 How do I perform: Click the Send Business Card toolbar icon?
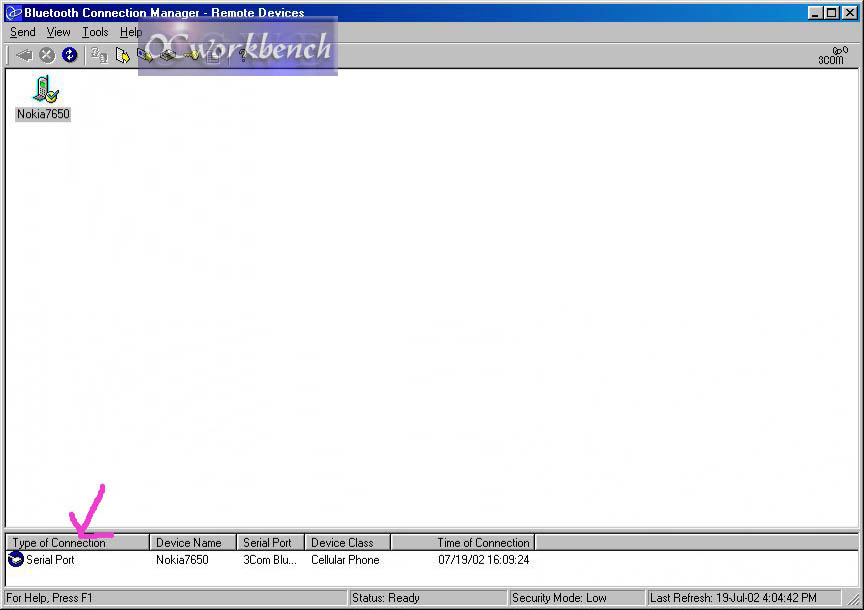[145, 55]
